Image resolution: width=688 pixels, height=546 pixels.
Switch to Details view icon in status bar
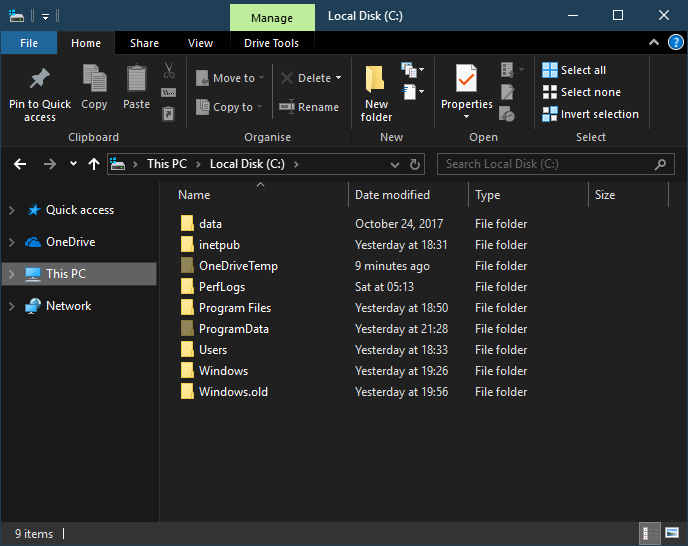click(x=649, y=533)
